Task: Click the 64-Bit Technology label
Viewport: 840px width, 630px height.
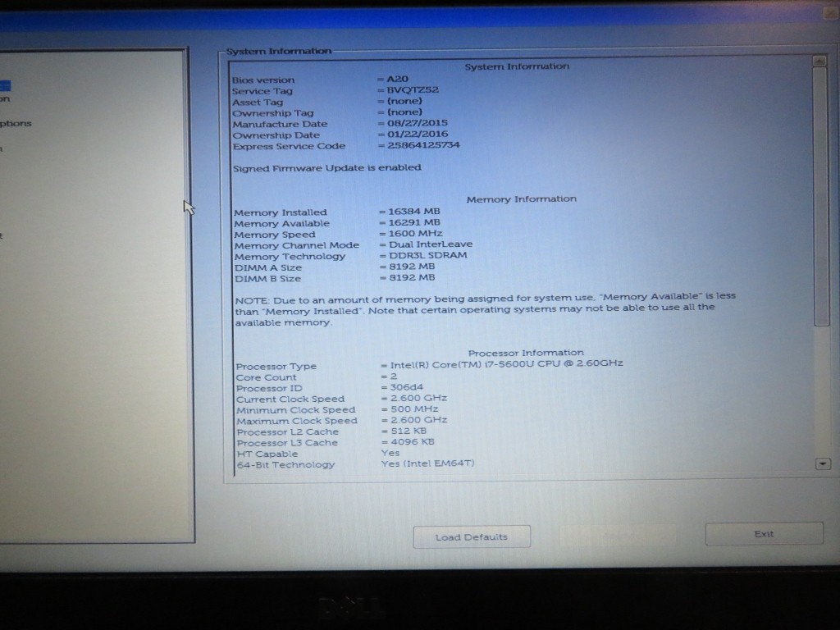Action: [285, 465]
